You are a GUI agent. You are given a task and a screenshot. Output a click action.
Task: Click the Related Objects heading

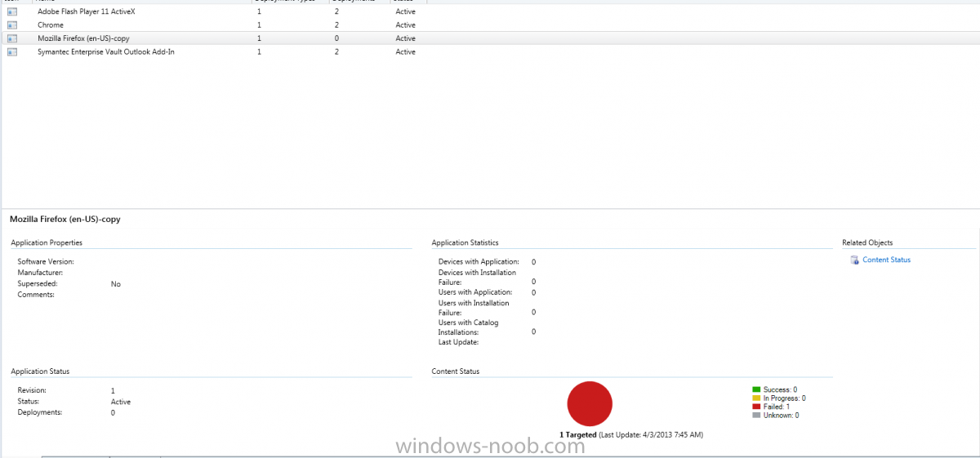867,242
